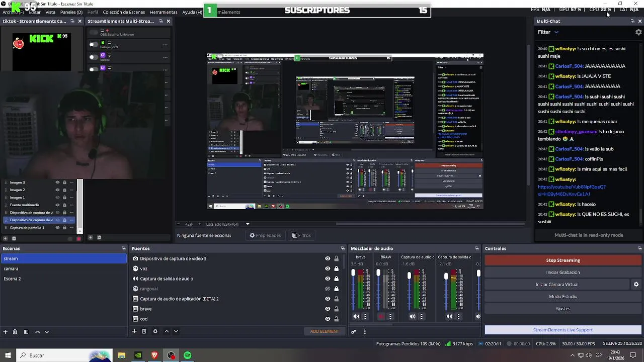
Task: Click Iniciar Grabación to start recording
Action: click(x=563, y=273)
